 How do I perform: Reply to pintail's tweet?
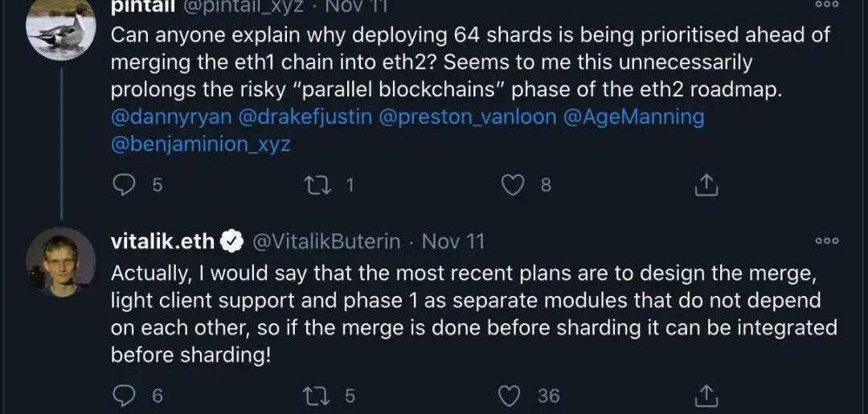point(123,185)
